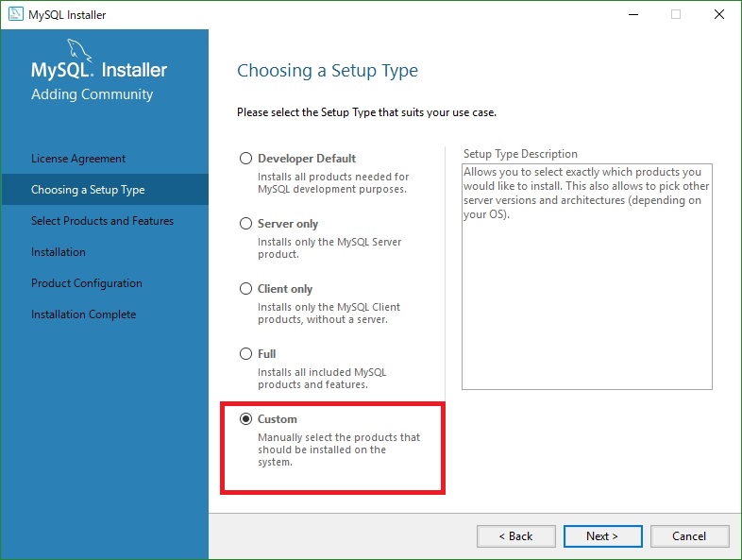Click inside Setup Type Description text box
Image resolution: width=742 pixels, height=560 pixels.
coord(587,277)
